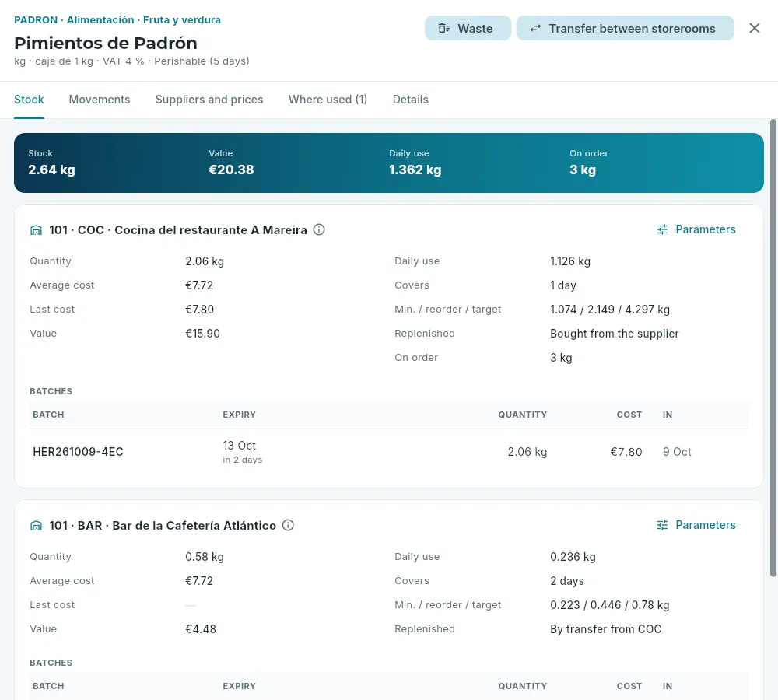Switch to the Movements tab
The image size is (778, 700).
[100, 100]
